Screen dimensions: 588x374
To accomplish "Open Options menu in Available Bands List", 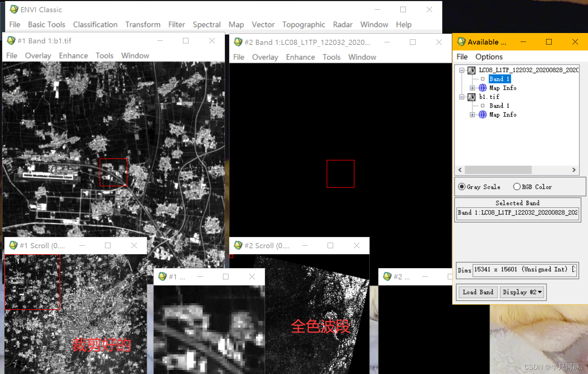I will coord(489,57).
